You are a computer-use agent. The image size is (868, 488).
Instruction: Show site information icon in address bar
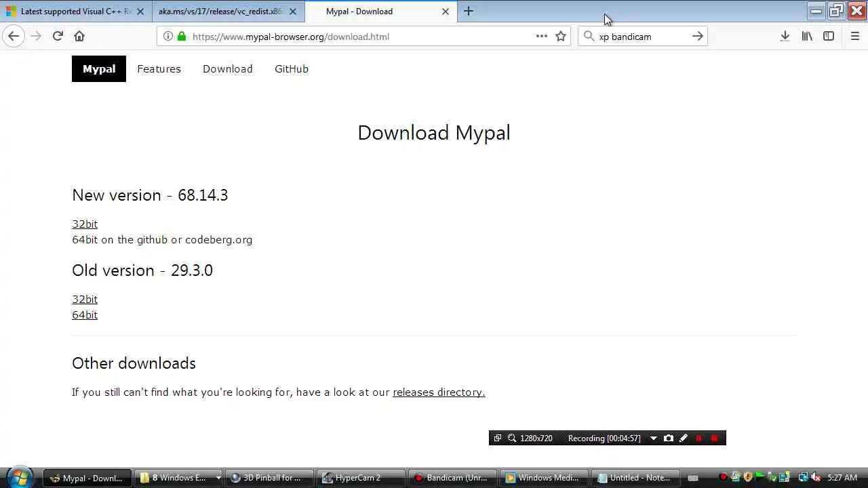[x=168, y=37]
